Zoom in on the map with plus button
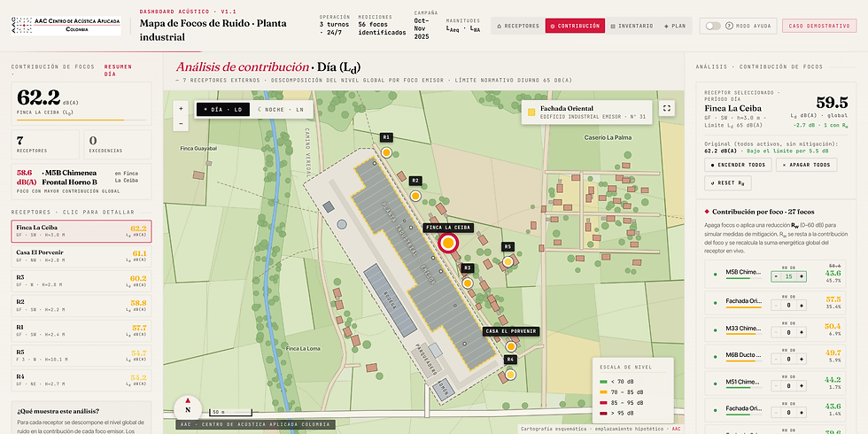Screen dimensions: 868x434 [181, 109]
